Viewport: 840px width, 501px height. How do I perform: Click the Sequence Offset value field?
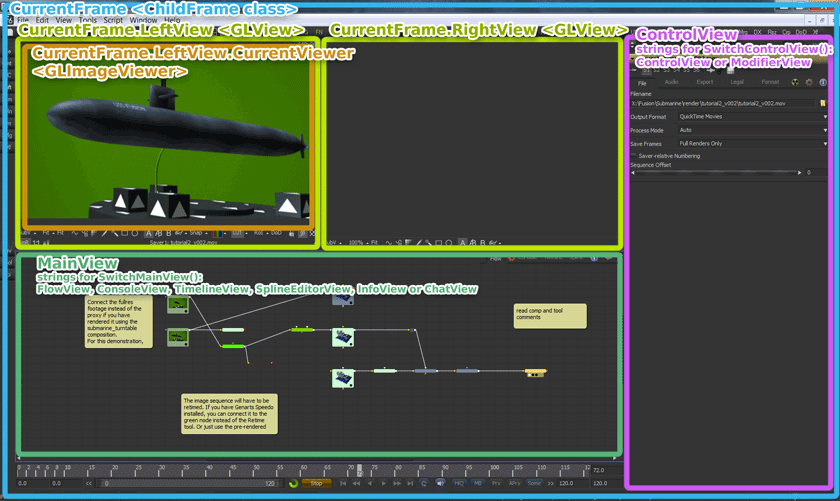click(x=816, y=173)
